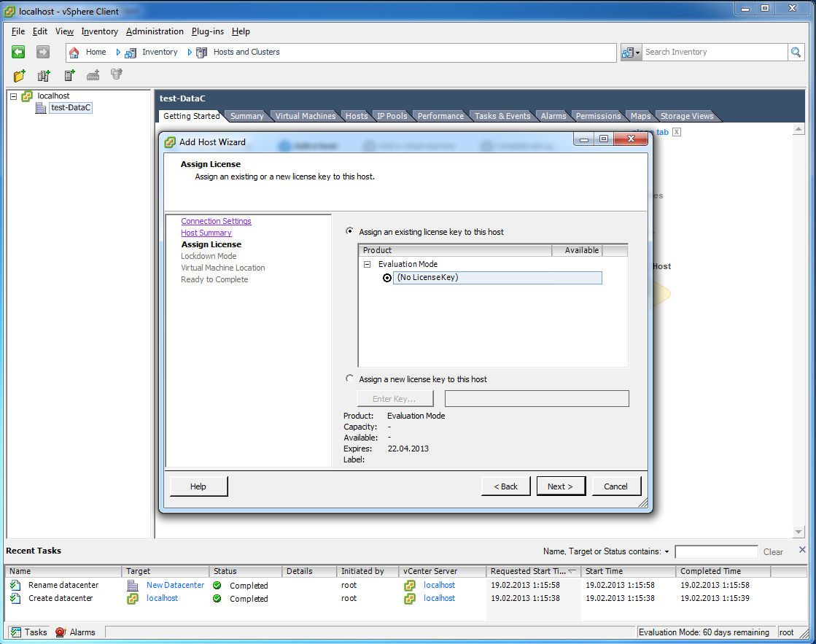Screen dimensions: 816x644
Task: Click the Tasks icon in the status bar
Action: pyautogui.click(x=16, y=632)
